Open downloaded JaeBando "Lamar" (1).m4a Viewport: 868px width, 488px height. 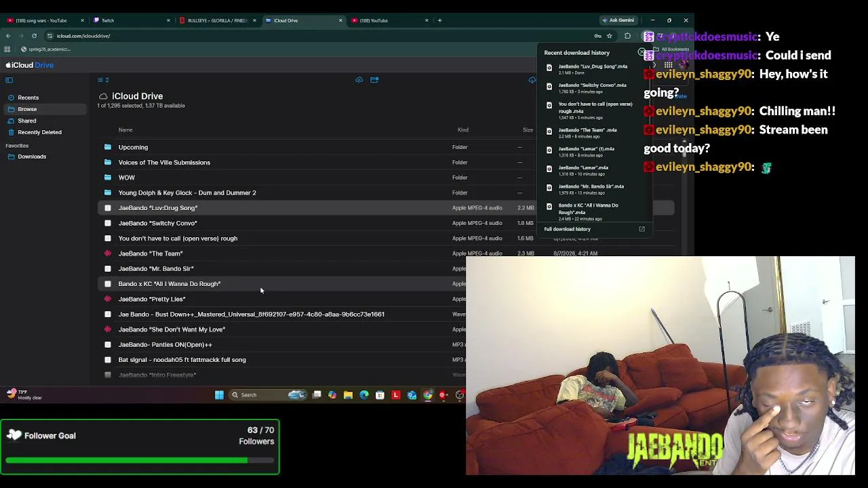(x=587, y=152)
